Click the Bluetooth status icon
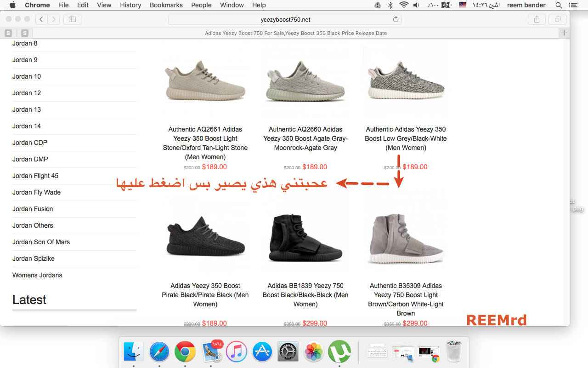The image size is (588, 368). (390, 5)
